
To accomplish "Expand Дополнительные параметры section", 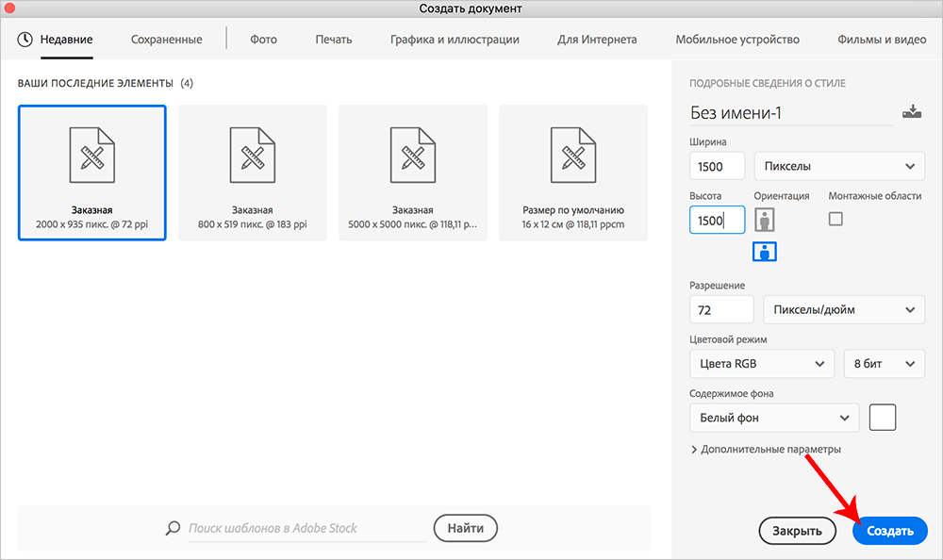I will click(766, 450).
